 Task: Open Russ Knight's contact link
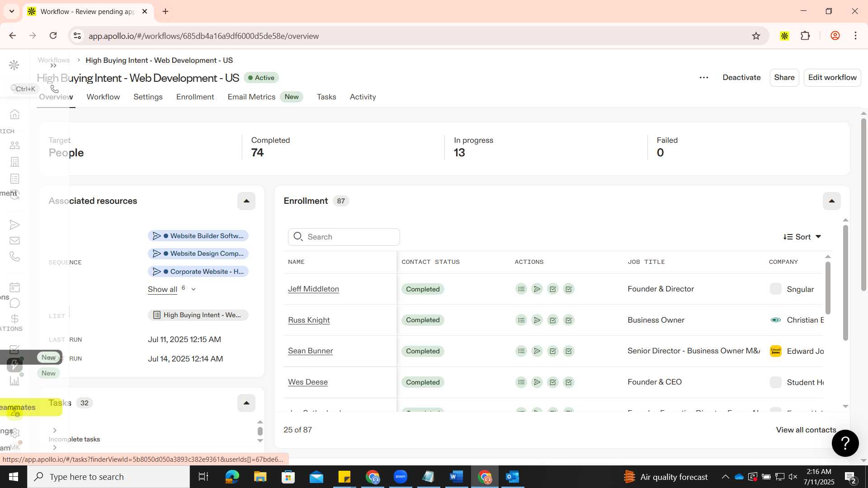pos(309,320)
